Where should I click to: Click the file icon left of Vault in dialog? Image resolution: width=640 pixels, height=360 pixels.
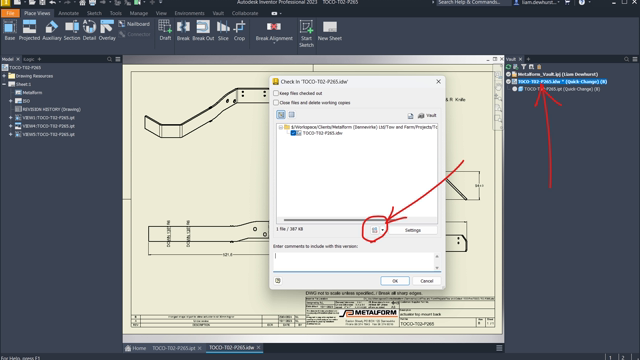pos(410,116)
